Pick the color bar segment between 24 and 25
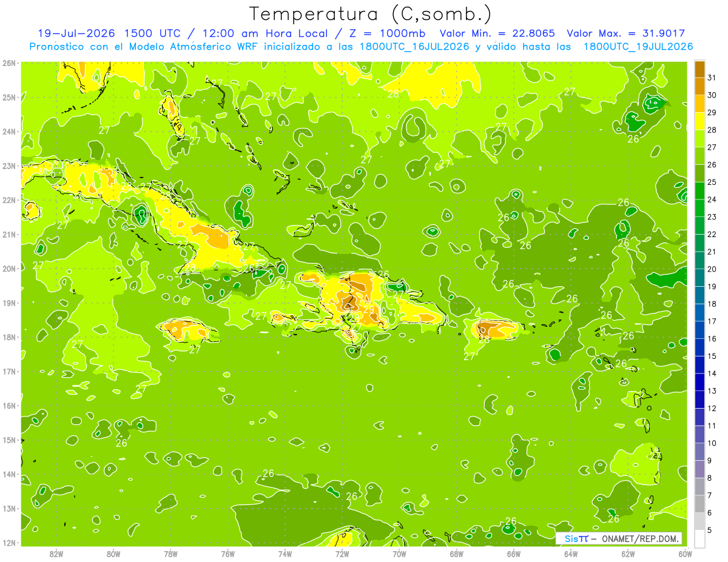 click(699, 190)
